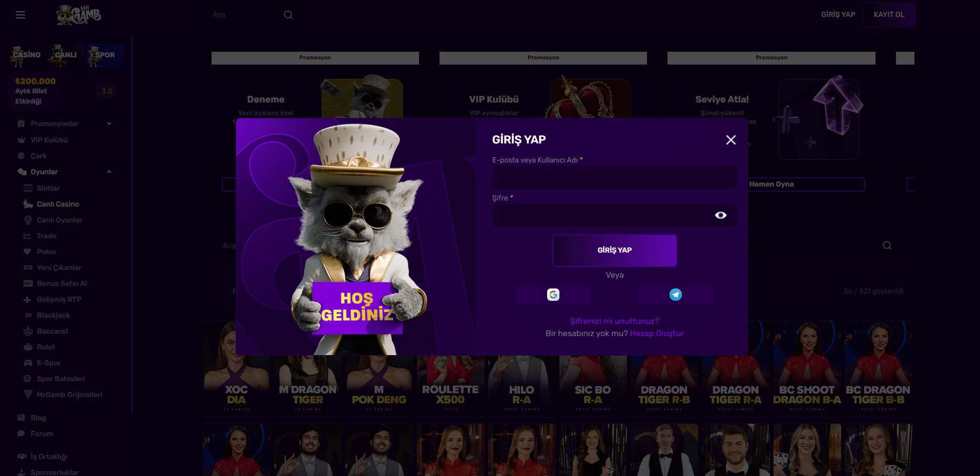Click the games search magnifier icon
This screenshot has width=980, height=476.
click(887, 245)
